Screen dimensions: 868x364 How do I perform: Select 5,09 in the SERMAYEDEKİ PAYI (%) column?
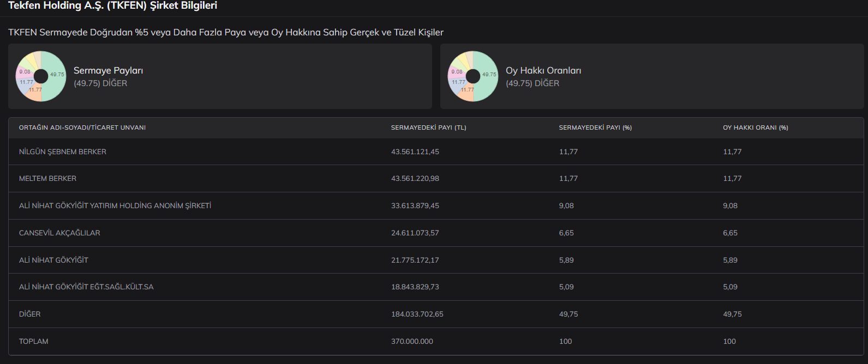[x=566, y=287]
